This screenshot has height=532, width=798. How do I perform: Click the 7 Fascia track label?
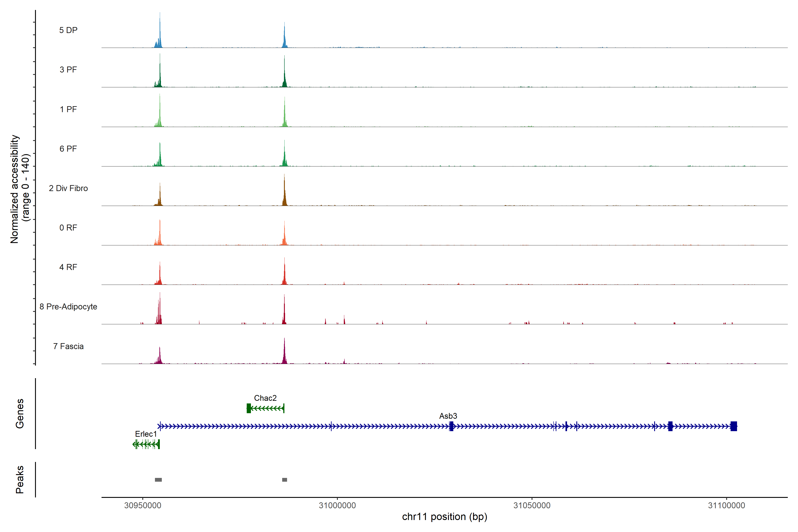pos(68,346)
